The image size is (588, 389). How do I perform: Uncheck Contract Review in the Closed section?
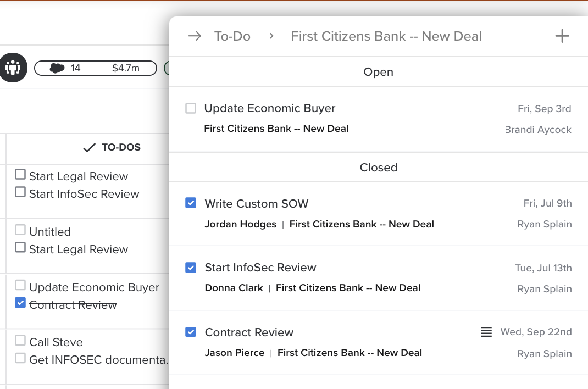[x=191, y=332]
